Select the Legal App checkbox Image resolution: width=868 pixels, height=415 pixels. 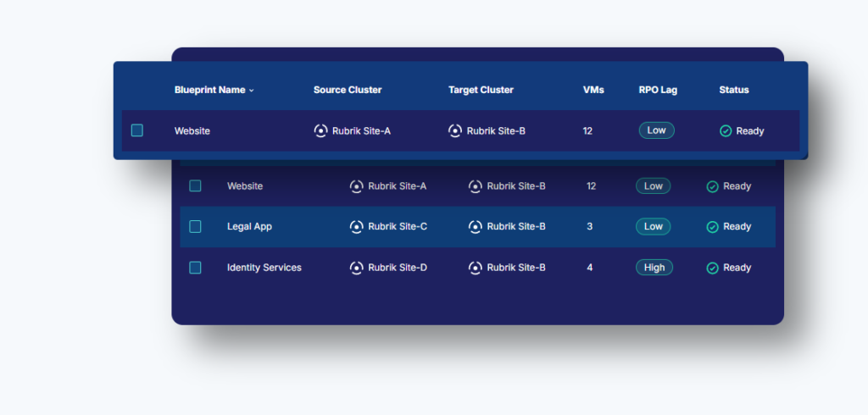point(195,227)
